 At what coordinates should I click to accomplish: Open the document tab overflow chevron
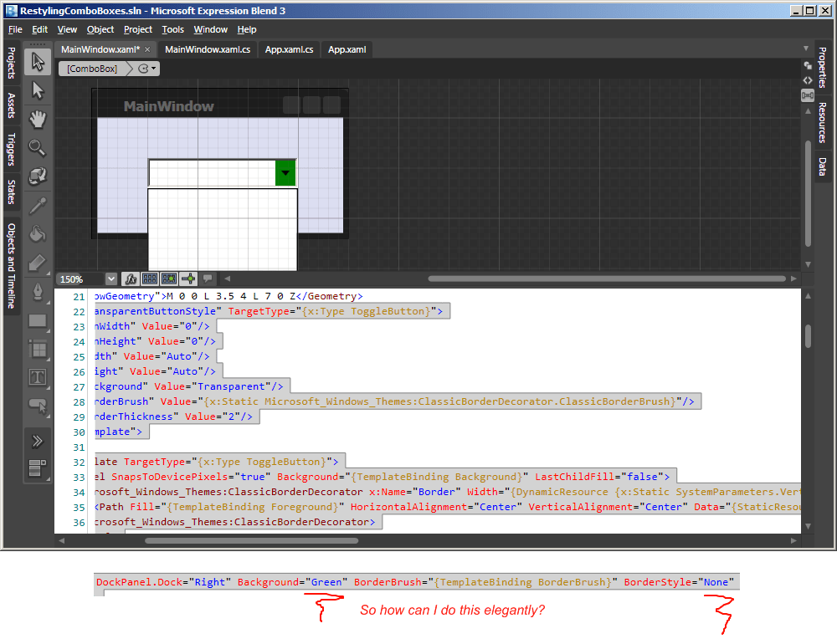[805, 48]
